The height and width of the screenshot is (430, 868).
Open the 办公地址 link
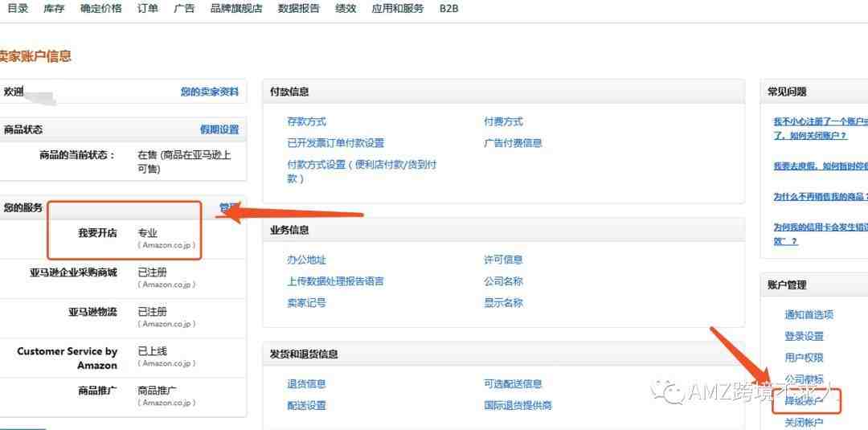[307, 260]
